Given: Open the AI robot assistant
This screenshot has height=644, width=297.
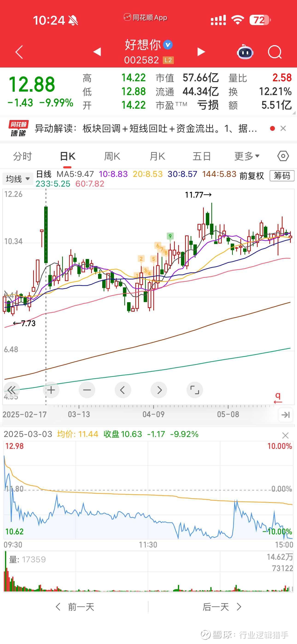Looking at the screenshot, I should [x=245, y=52].
